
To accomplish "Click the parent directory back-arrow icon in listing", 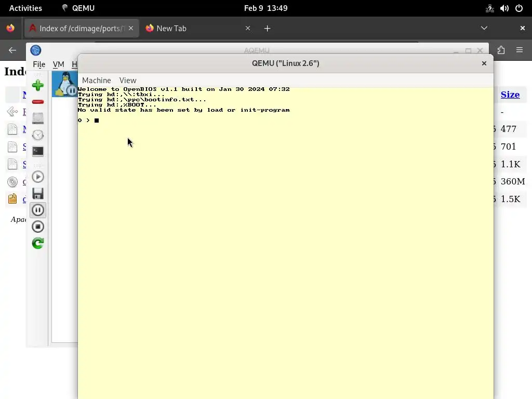I will tap(12, 111).
